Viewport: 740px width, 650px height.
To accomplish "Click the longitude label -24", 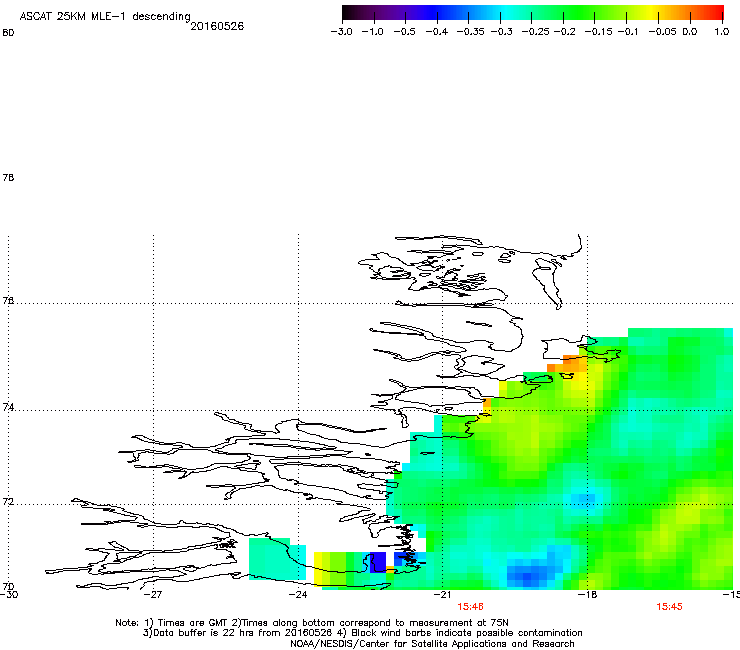I will pyautogui.click(x=298, y=595).
